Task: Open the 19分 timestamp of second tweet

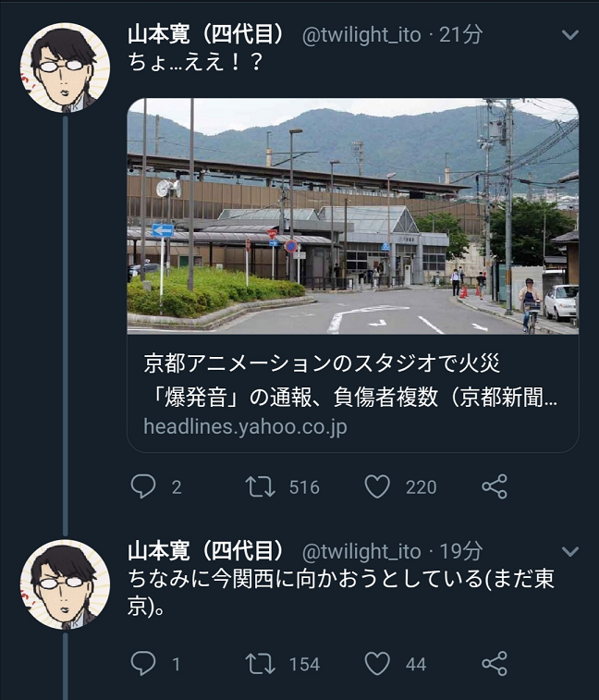Action: (460, 551)
